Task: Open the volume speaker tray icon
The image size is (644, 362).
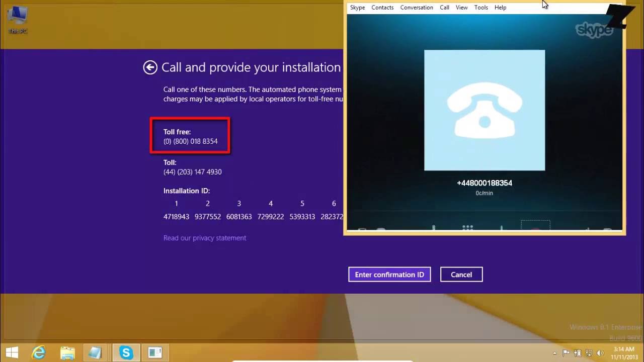Action: [x=600, y=353]
